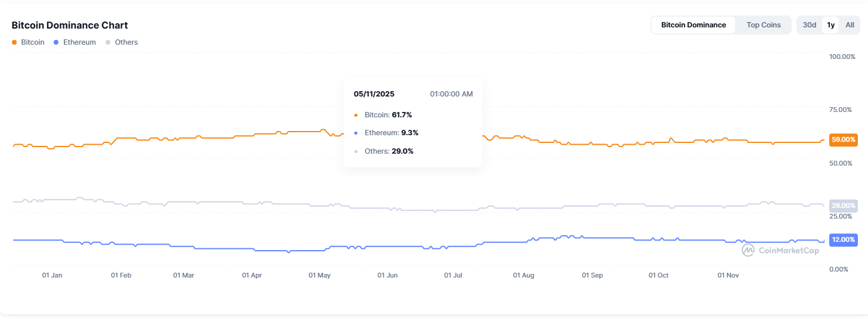
Task: Select the 30d time range
Action: (x=809, y=25)
